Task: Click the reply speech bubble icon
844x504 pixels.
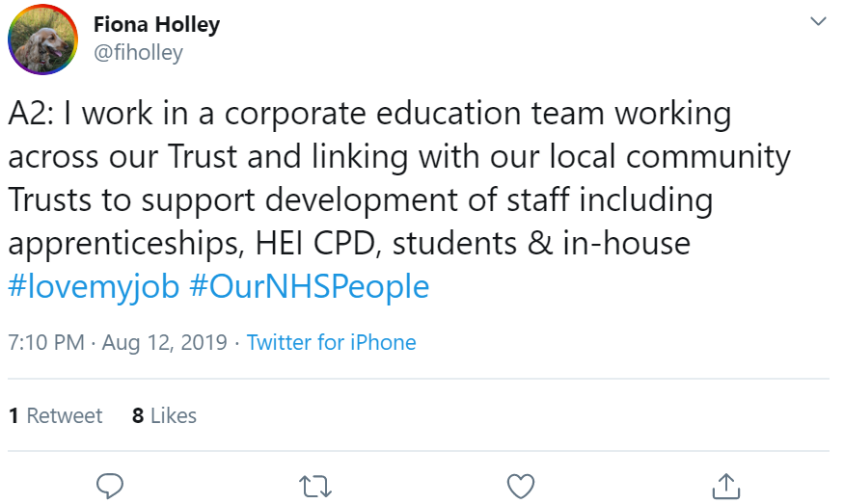Action: pos(110,486)
